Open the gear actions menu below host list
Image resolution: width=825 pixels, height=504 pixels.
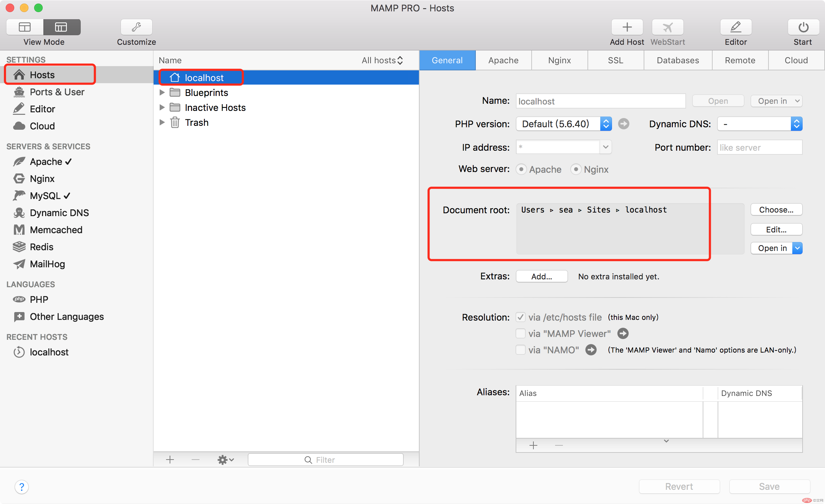(x=225, y=460)
